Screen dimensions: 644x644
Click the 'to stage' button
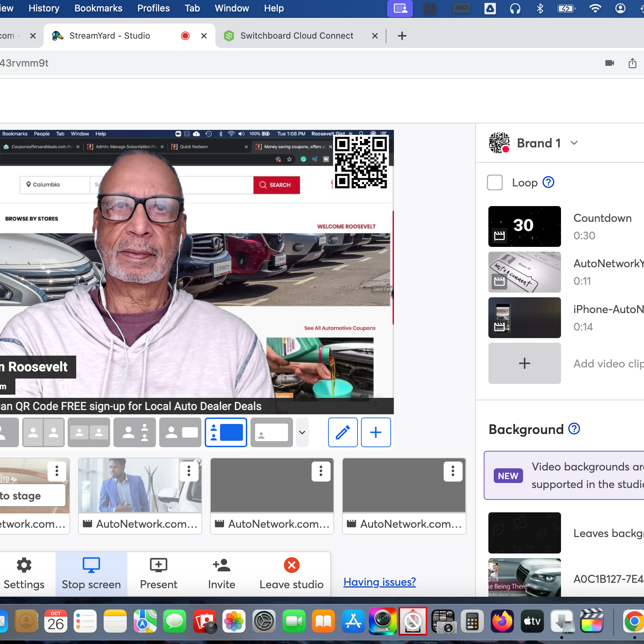32,496
